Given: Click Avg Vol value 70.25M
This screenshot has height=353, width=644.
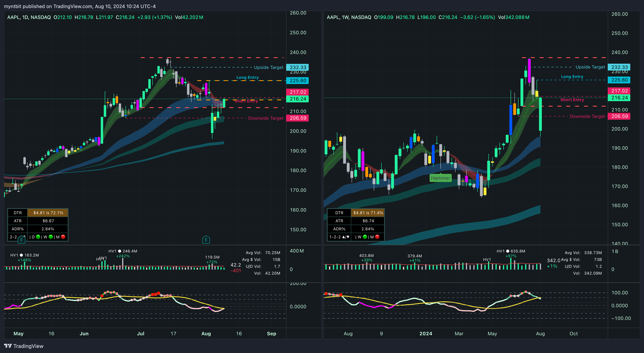Looking at the screenshot, I should click(x=272, y=253).
